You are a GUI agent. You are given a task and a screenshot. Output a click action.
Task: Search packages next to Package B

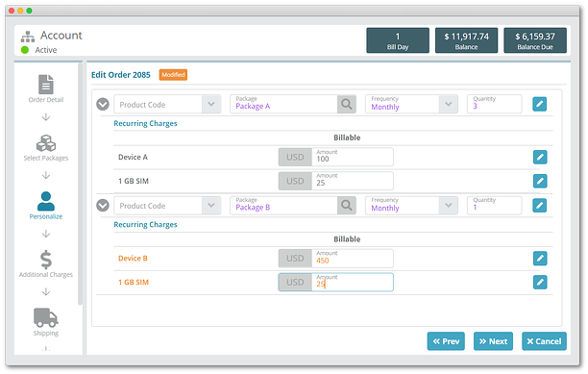(x=347, y=206)
